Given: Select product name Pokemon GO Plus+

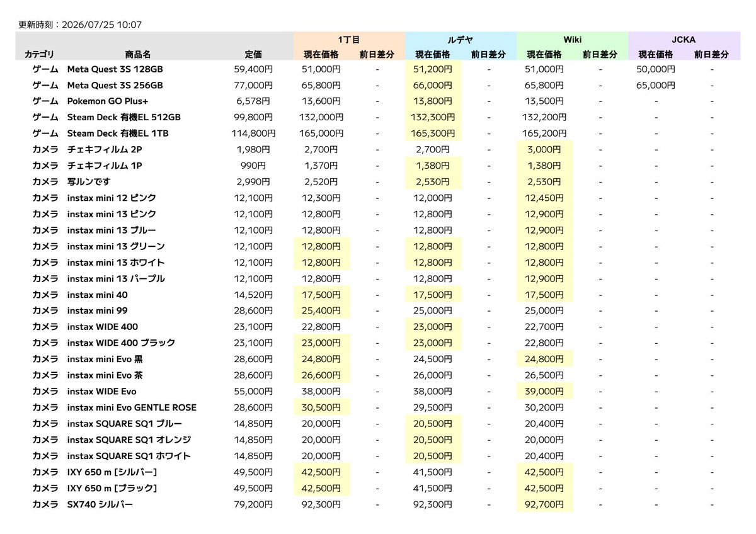Looking at the screenshot, I should [108, 101].
